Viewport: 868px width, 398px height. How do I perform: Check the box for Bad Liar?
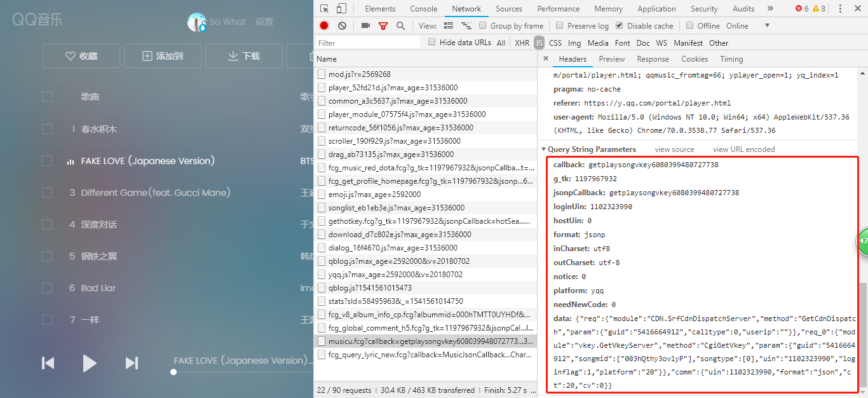click(x=47, y=288)
